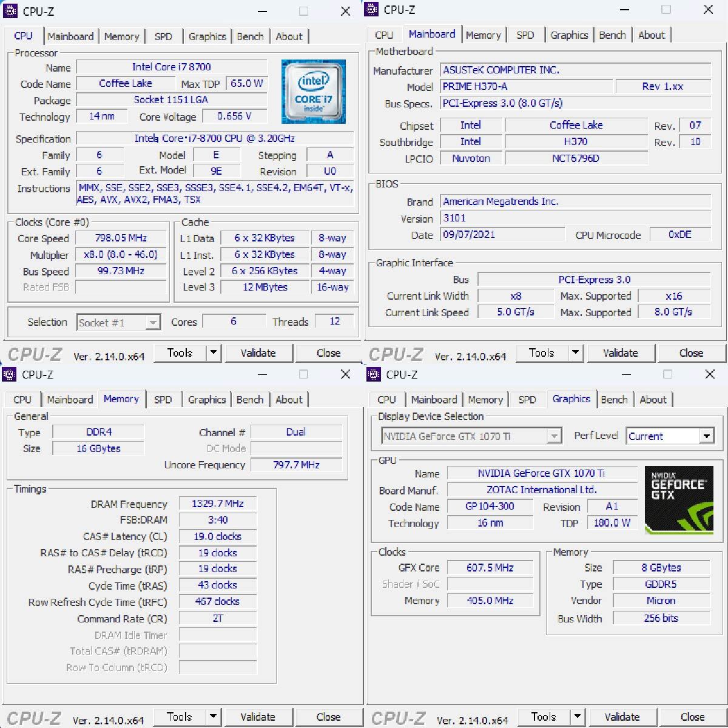Click the CPU Microcode value 0xDE

pyautogui.click(x=680, y=234)
